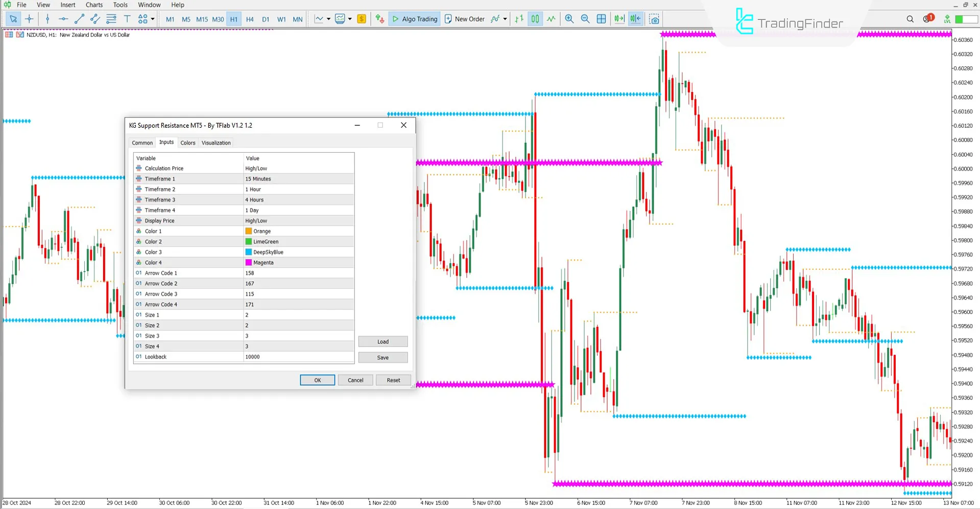This screenshot has height=509, width=980.
Task: Select the M15 timeframe
Action: click(202, 19)
